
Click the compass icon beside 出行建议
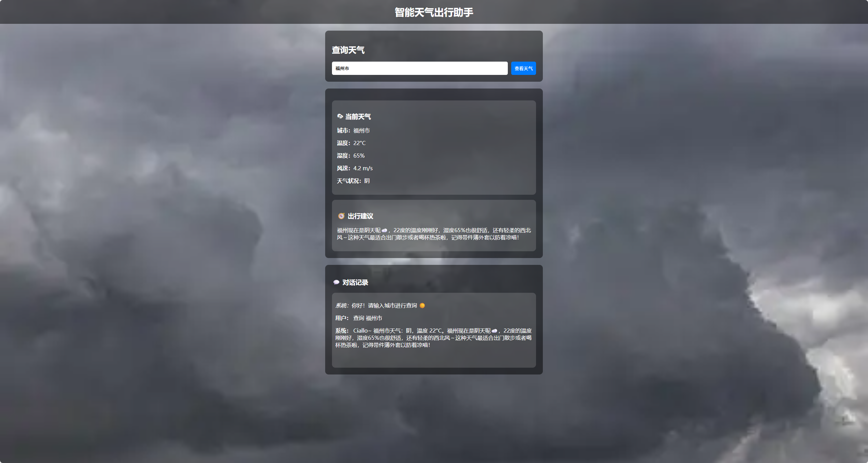coord(341,216)
